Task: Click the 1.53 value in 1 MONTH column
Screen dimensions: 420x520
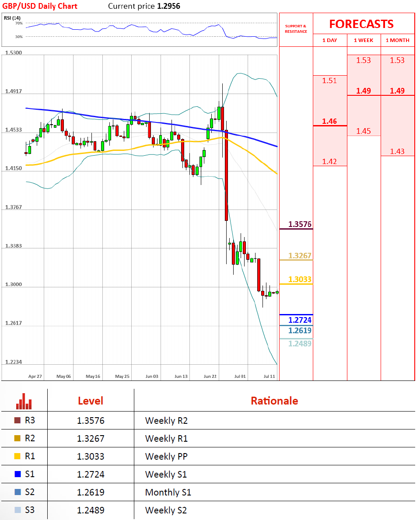Action: click(x=397, y=60)
